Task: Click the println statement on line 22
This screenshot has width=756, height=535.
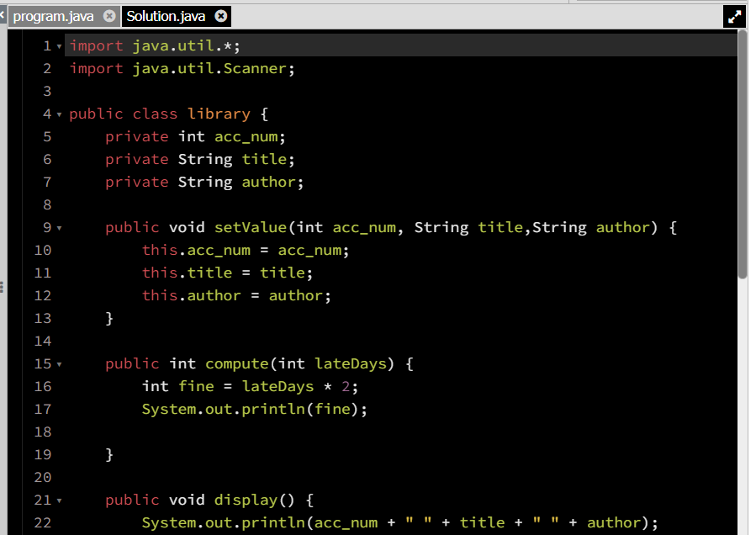Action: tap(399, 523)
